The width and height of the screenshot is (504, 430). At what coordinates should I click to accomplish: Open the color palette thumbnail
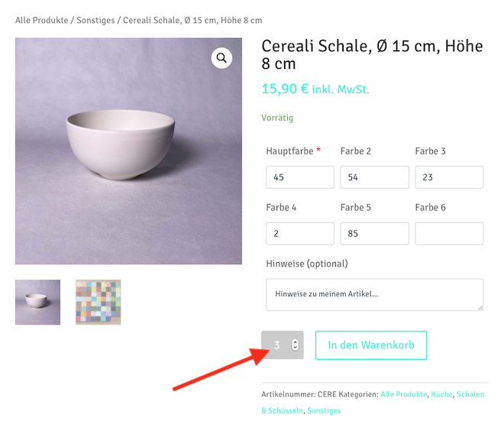98,302
